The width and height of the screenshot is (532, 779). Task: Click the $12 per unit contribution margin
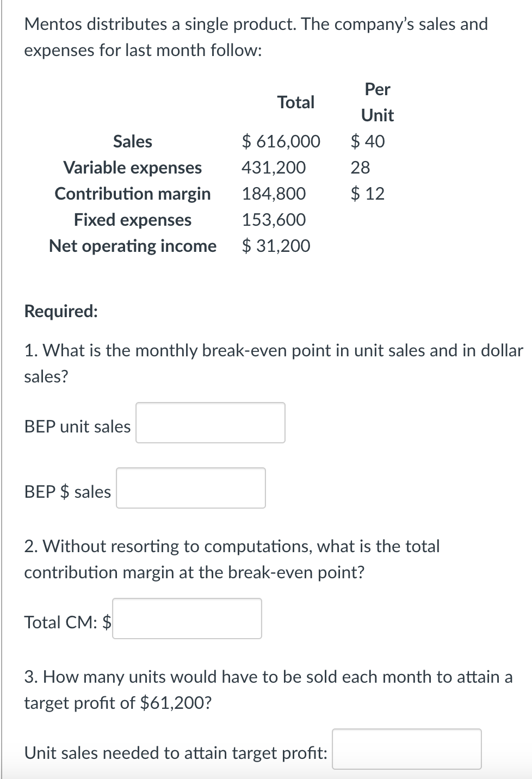(367, 194)
